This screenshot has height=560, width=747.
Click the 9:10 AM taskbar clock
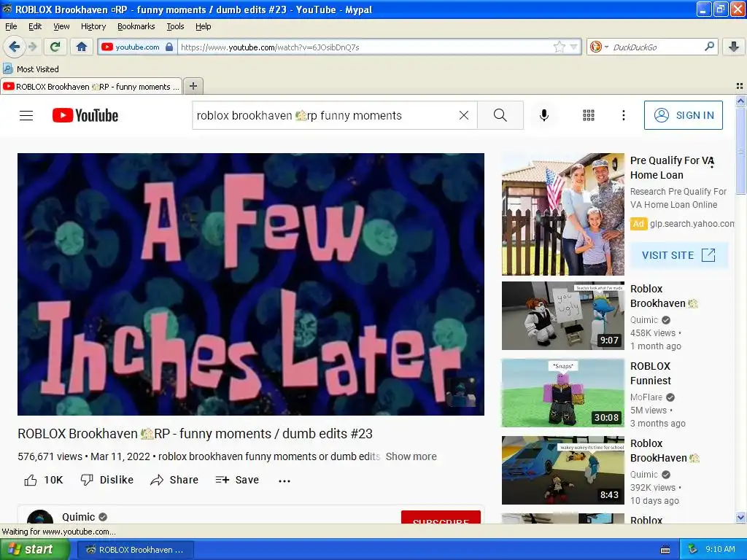click(x=720, y=550)
